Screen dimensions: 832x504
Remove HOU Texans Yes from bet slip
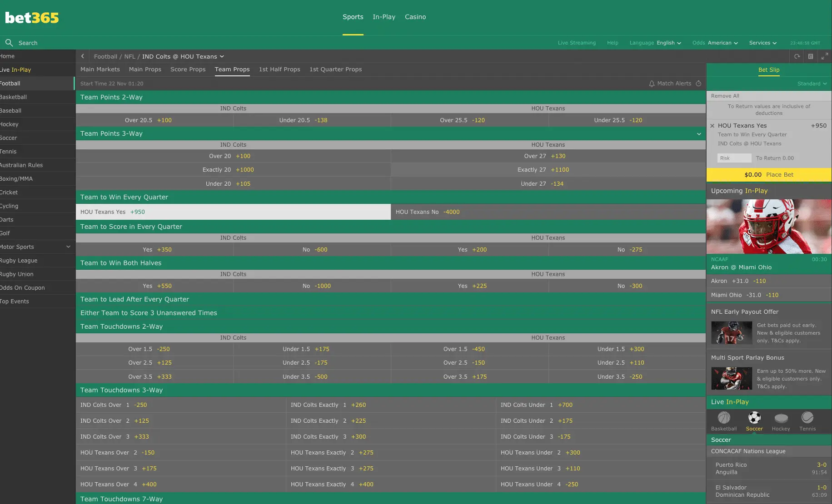[712, 126]
